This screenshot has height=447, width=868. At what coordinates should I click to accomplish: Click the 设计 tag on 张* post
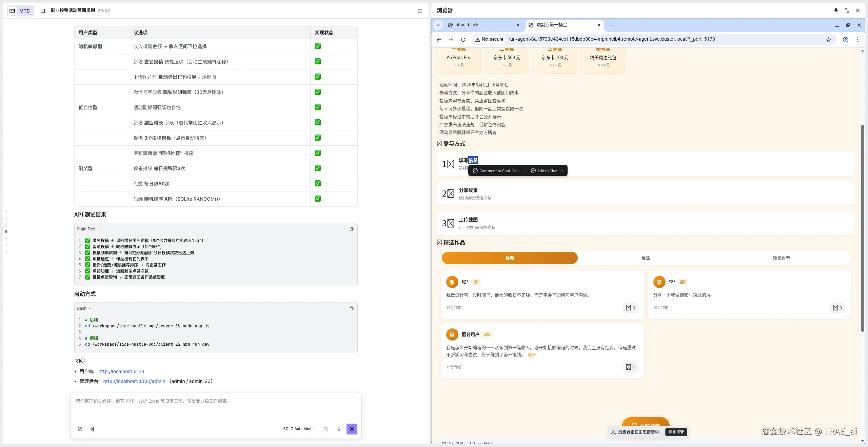click(x=476, y=282)
